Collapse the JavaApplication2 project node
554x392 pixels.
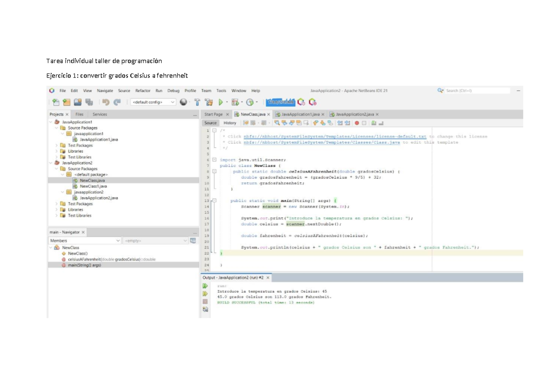[x=49, y=163]
